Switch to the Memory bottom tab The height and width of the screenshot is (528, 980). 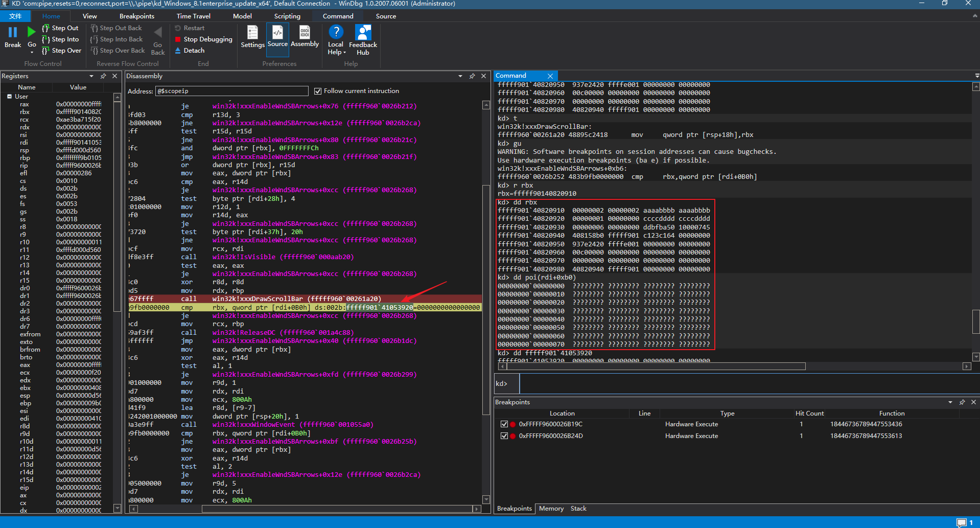click(551, 509)
